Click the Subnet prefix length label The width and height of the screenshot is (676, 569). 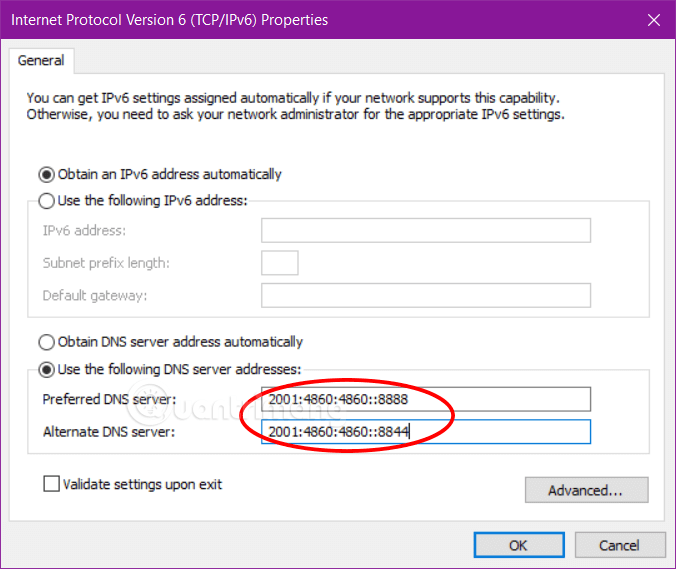tap(105, 263)
